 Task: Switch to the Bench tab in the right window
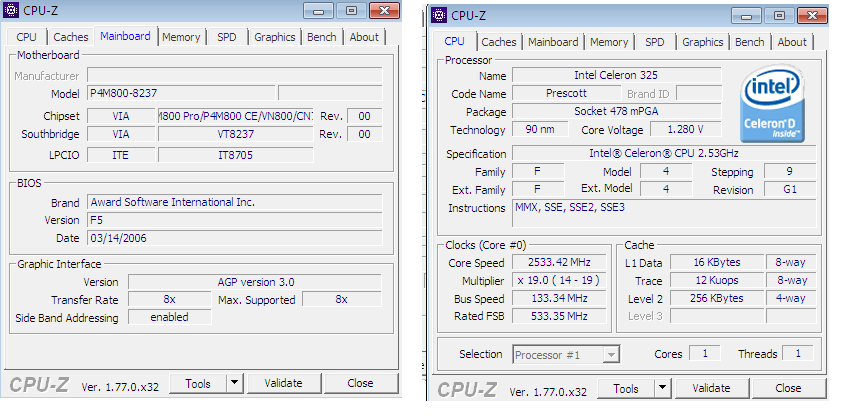tap(749, 42)
